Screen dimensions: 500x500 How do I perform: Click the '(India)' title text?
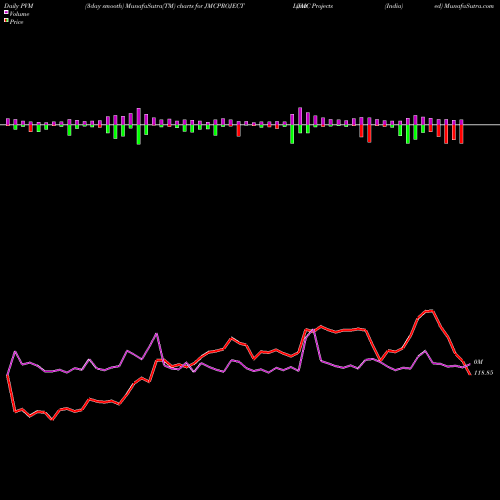[394, 6]
